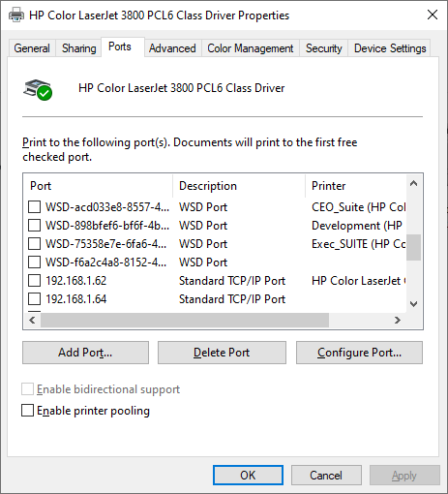This screenshot has height=494, width=448.
Task: Click the Development (HP printer entry
Action: [357, 226]
